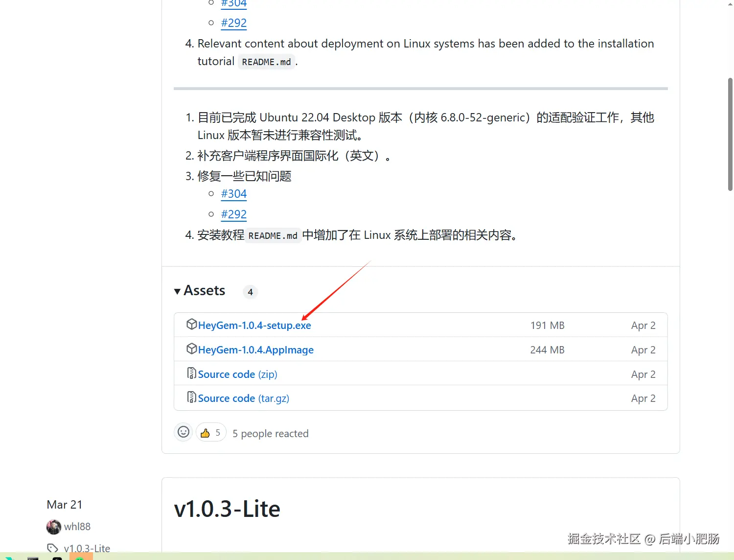Viewport: 734px width, 560px height.
Task: Click '5 people reacted' text
Action: click(271, 434)
